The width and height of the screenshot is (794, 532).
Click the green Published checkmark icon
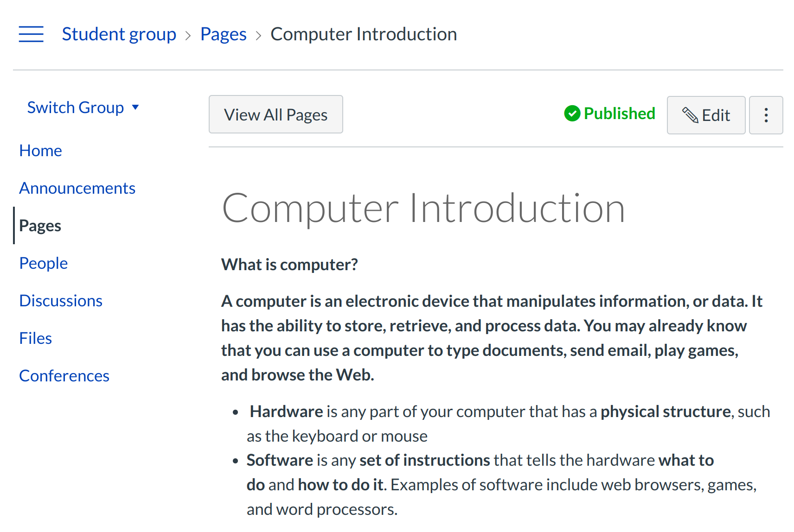[x=572, y=114]
